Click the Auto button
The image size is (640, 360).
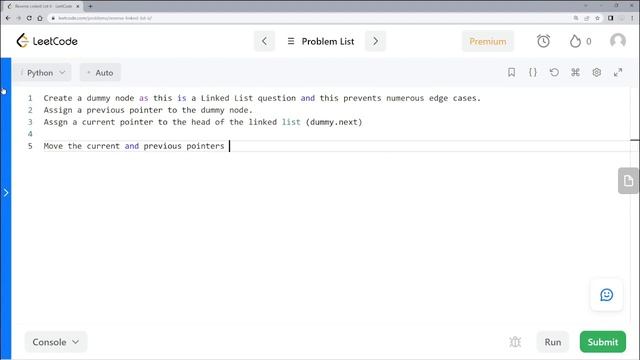click(100, 73)
